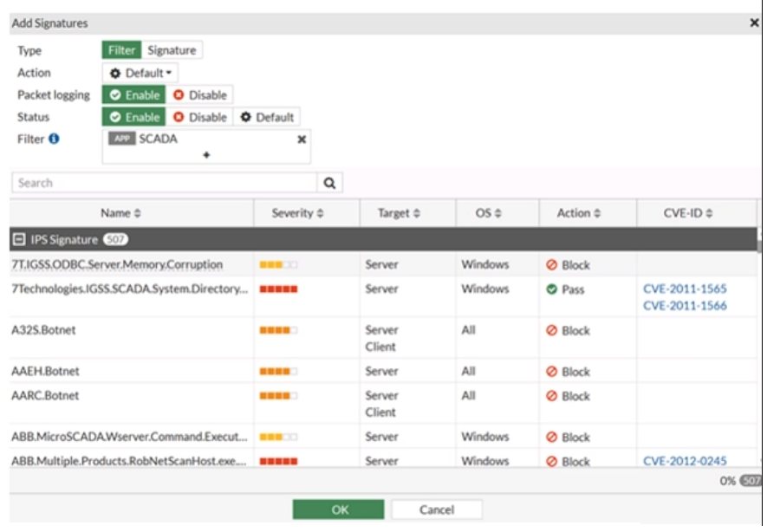Disable packet logging

pos(200,95)
